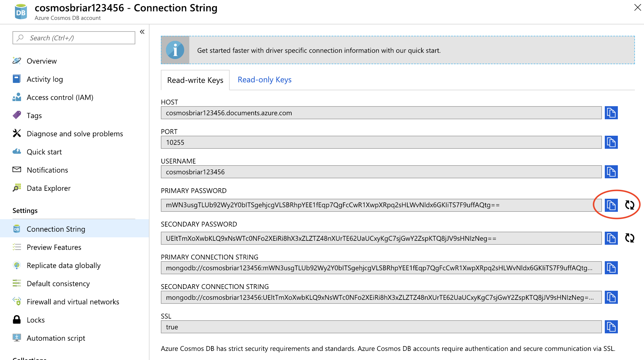Click the Access control people icon
Image resolution: width=644 pixels, height=360 pixels.
pos(17,97)
